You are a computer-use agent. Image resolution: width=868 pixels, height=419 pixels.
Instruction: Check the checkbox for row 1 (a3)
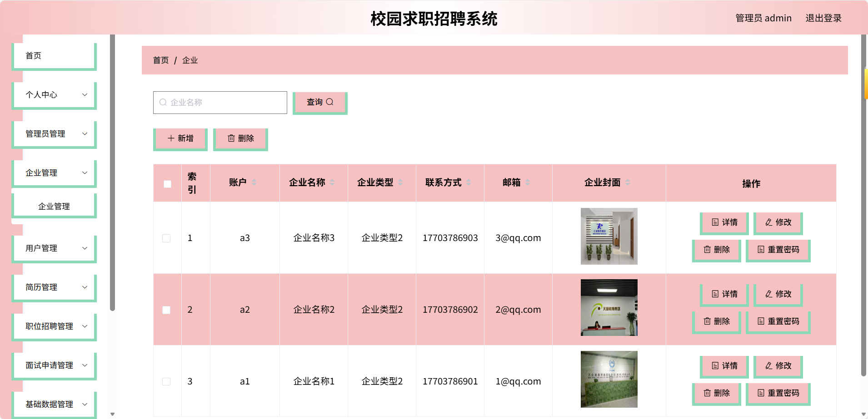(x=166, y=238)
